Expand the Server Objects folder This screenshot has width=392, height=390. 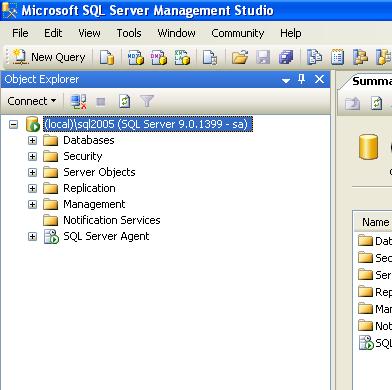pos(32,172)
